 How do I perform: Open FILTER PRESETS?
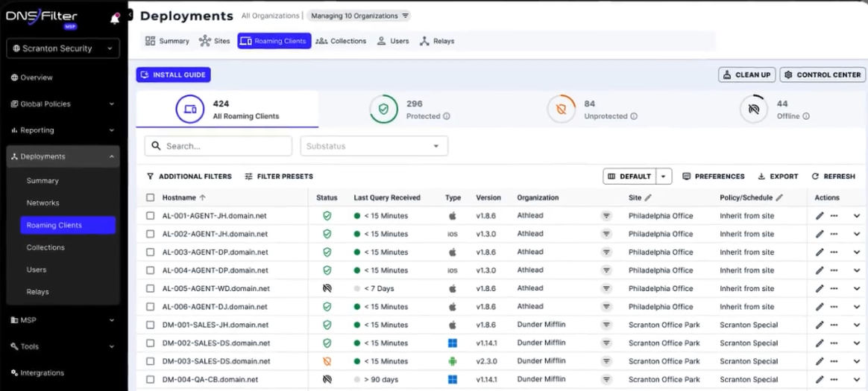click(279, 177)
